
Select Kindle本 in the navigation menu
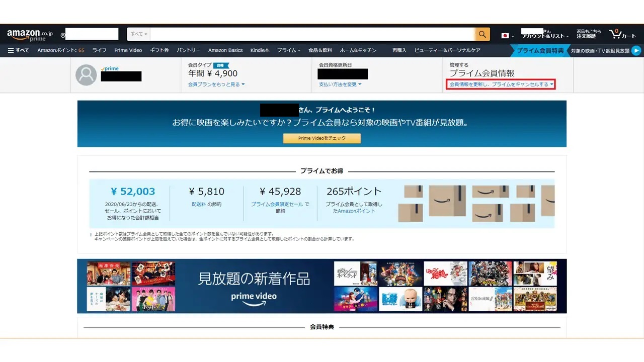click(260, 50)
